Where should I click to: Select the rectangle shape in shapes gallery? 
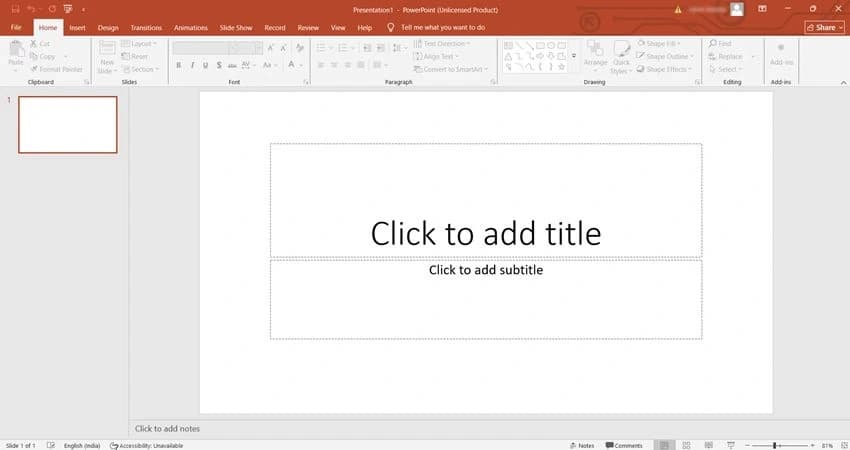[x=540, y=46]
